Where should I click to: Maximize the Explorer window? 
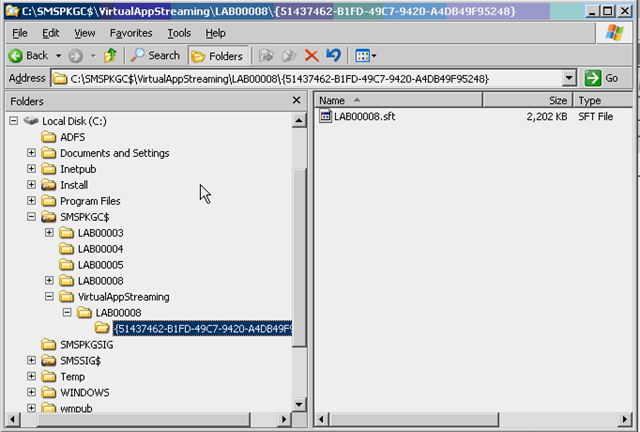pyautogui.click(x=607, y=11)
